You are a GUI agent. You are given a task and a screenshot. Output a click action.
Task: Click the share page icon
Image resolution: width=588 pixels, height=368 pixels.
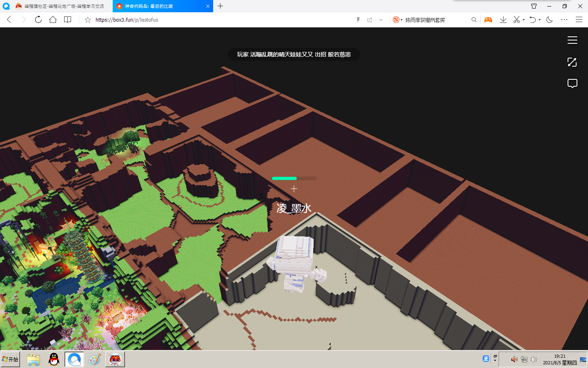[x=370, y=20]
